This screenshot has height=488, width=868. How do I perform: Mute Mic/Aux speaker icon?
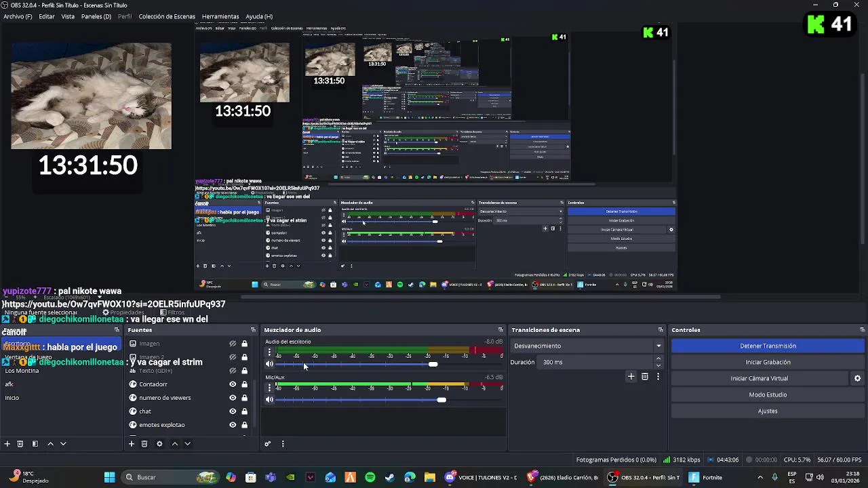click(269, 400)
